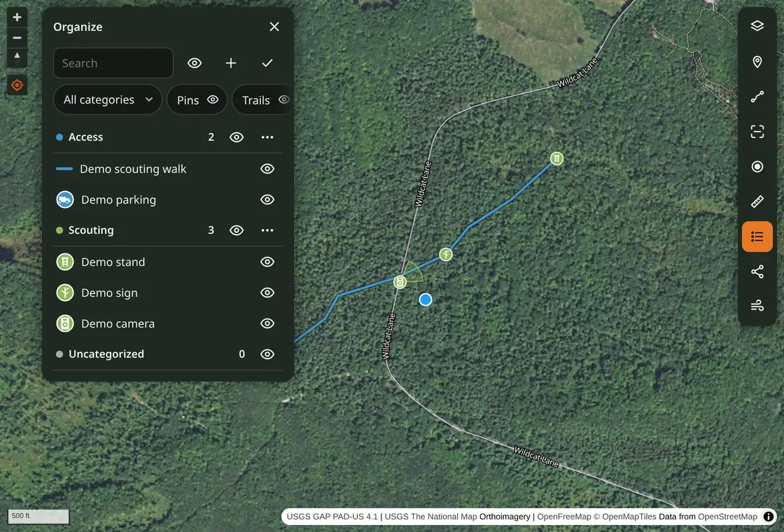The height and width of the screenshot is (532, 784).
Task: Open the map layers tool
Action: click(757, 26)
